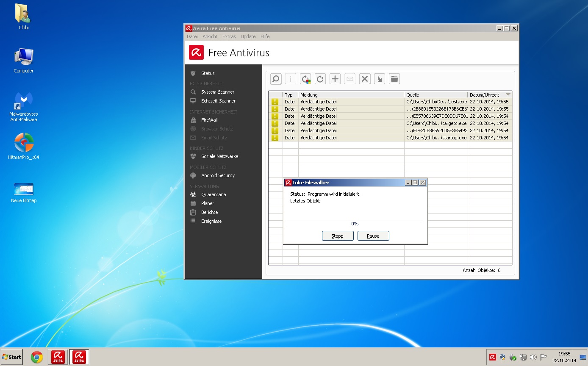588x366 pixels.
Task: Click the Action Center flag tray icon
Action: pos(544,357)
